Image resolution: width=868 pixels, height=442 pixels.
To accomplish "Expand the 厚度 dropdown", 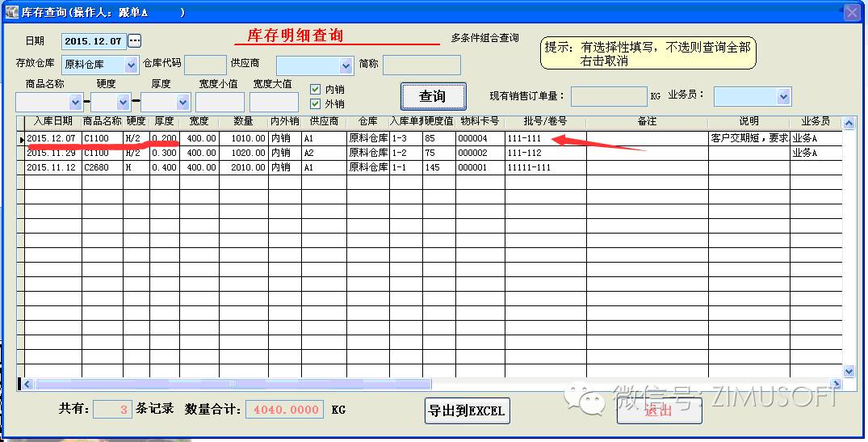I will [x=182, y=103].
